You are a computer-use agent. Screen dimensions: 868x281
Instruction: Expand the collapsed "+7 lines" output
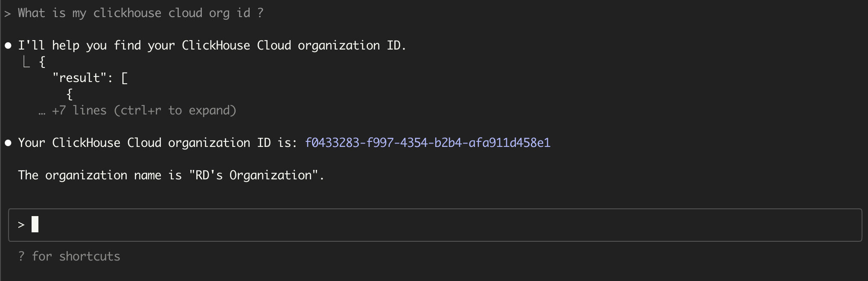point(144,111)
